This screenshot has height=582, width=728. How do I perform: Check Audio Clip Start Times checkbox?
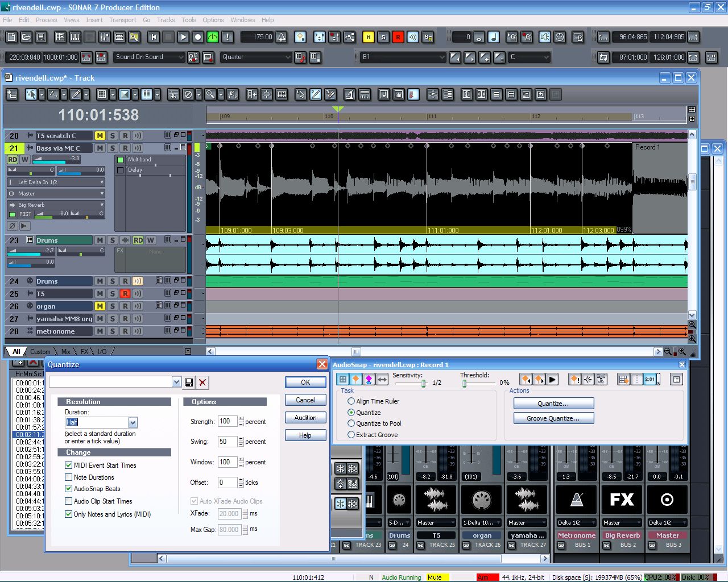(69, 501)
